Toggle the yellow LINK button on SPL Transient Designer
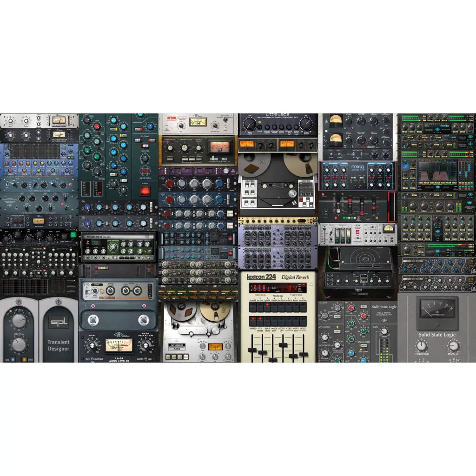This screenshot has width=476, height=476. tap(25, 359)
